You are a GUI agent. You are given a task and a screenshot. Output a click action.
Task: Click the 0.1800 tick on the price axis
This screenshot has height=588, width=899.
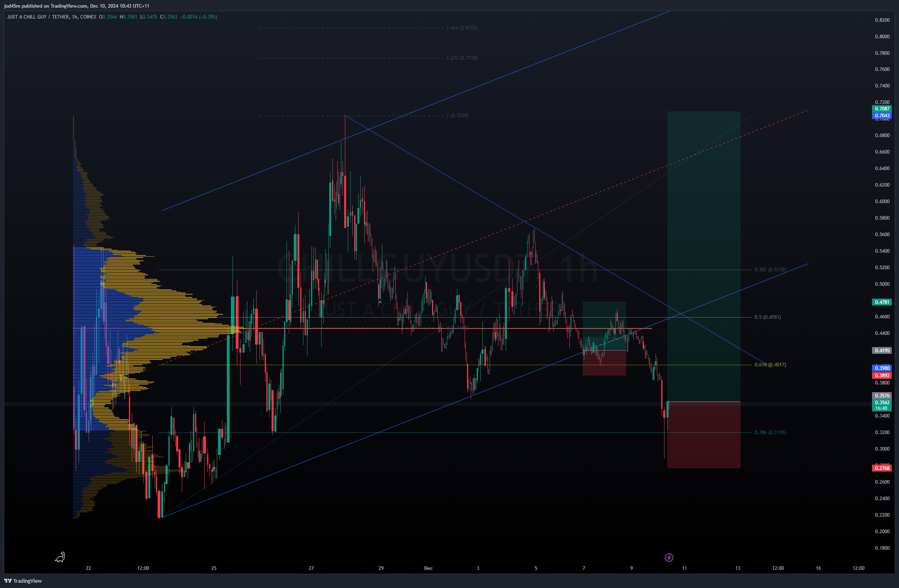[x=882, y=548]
